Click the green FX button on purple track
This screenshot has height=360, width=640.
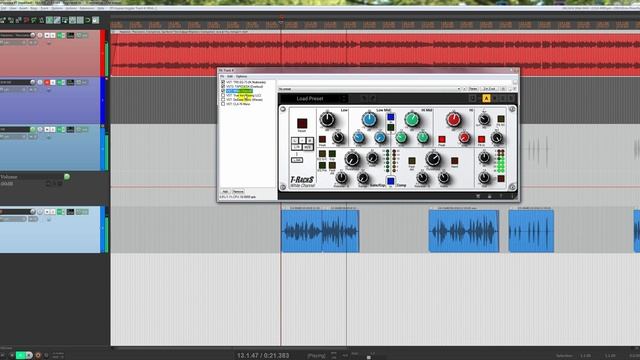61,82
